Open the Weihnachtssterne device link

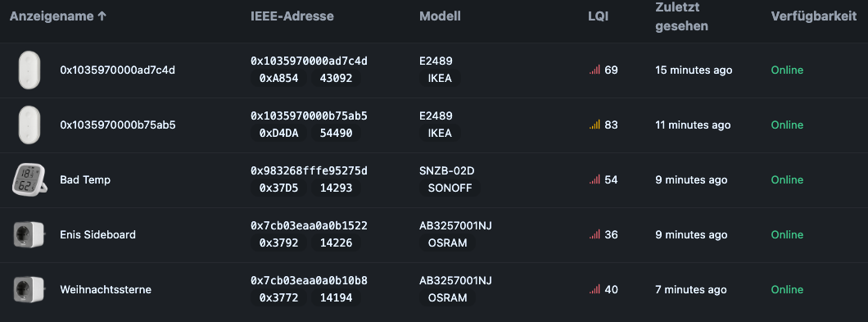tap(106, 289)
